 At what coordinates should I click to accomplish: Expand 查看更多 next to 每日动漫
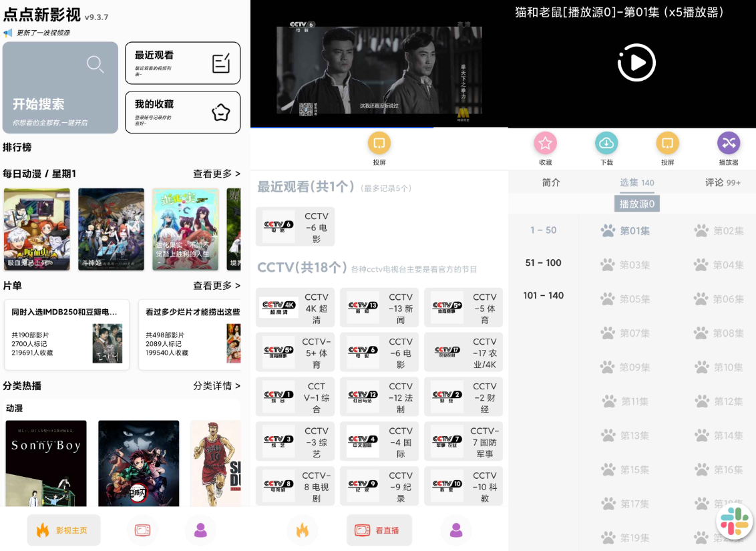click(x=216, y=174)
